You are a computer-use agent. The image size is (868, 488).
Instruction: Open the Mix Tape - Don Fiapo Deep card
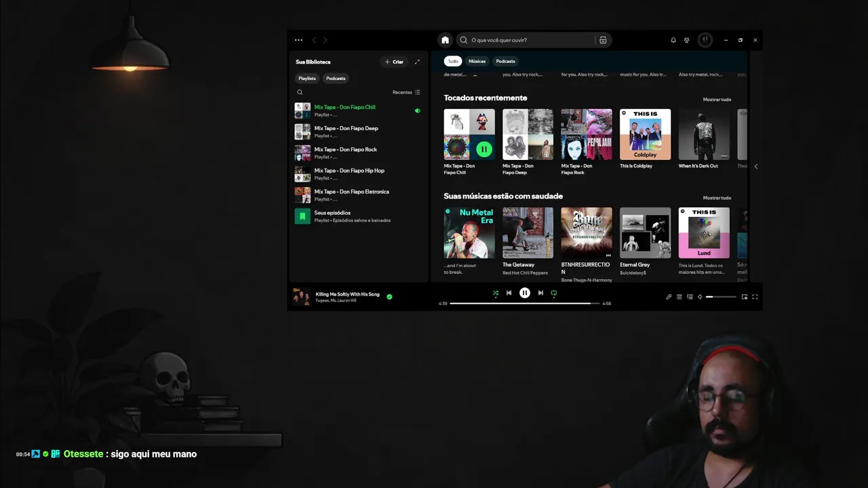coord(528,142)
